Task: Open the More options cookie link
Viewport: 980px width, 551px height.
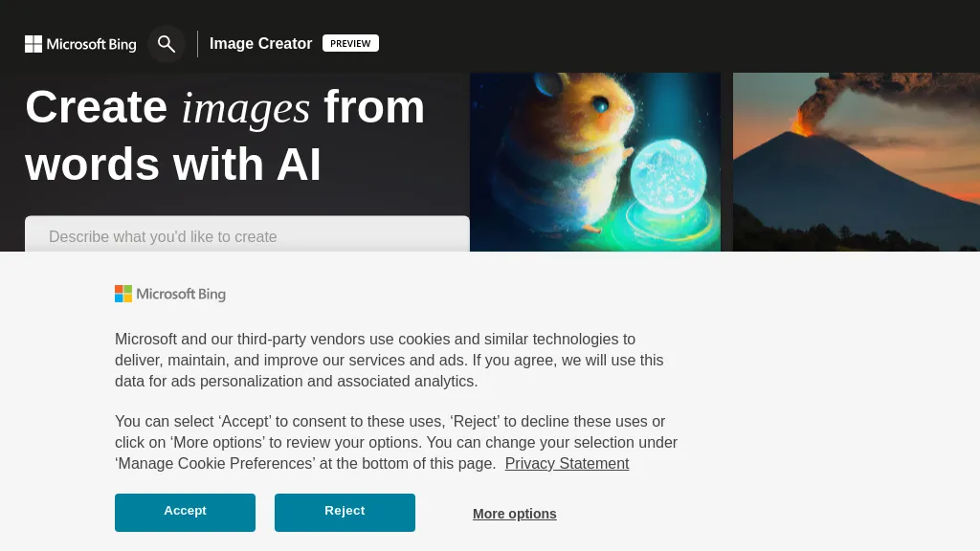Action: 514,514
